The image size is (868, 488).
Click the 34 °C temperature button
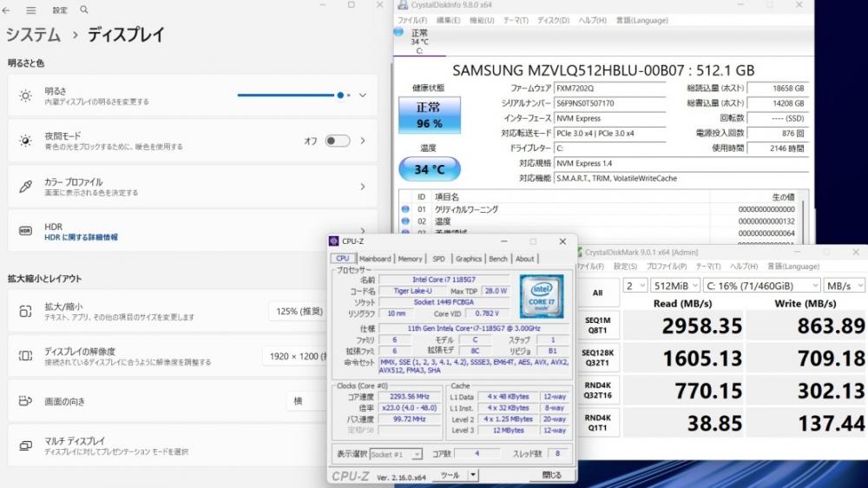[x=430, y=169]
